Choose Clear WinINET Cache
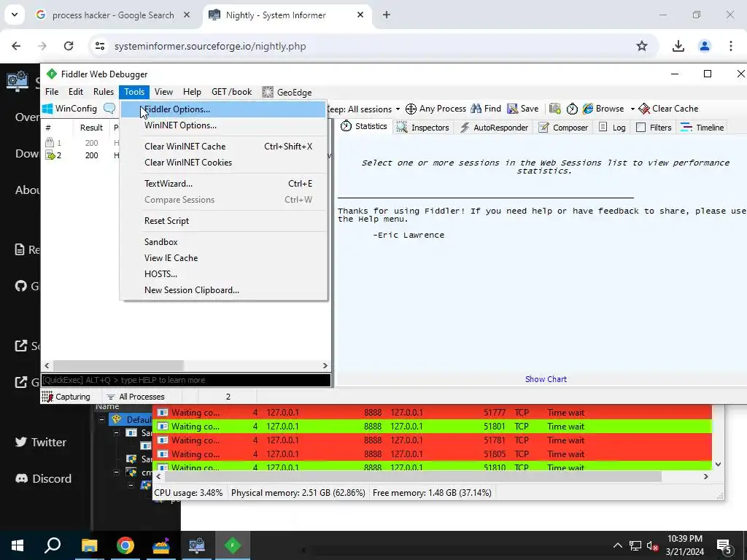This screenshot has height=560, width=747. pyautogui.click(x=223, y=146)
